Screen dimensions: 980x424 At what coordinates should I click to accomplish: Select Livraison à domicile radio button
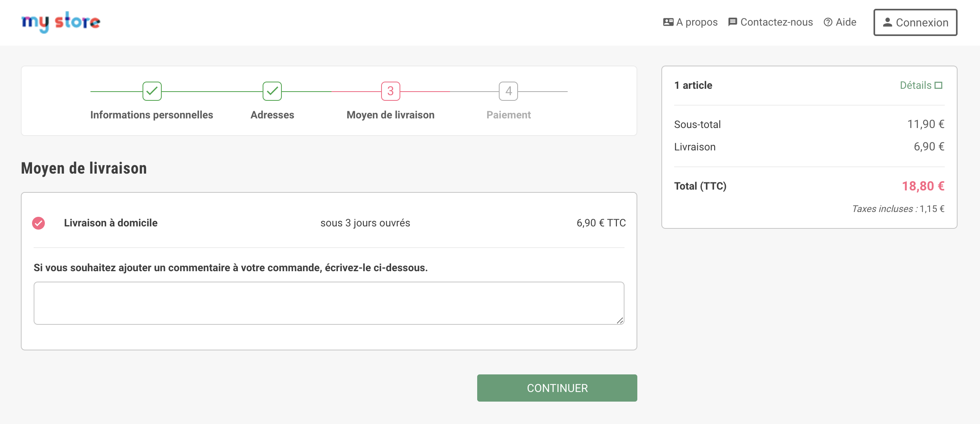(x=38, y=223)
